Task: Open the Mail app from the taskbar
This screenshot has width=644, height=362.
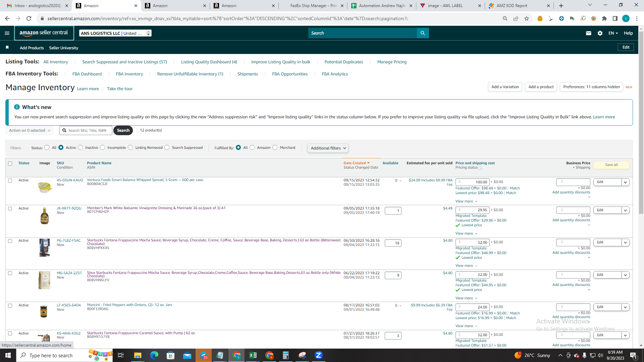Action: pos(187,355)
